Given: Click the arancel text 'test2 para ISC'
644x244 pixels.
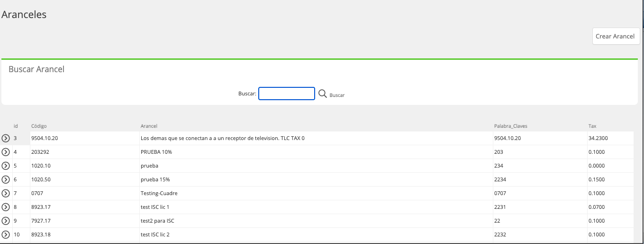Looking at the screenshot, I should coord(158,221).
